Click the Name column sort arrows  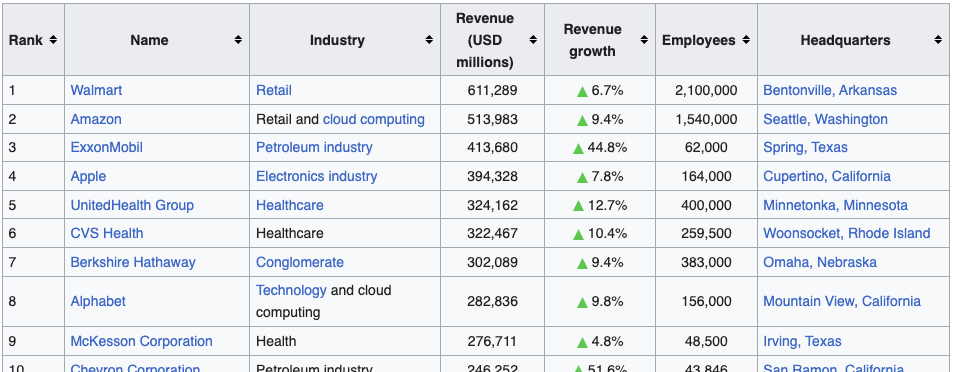[x=238, y=40]
